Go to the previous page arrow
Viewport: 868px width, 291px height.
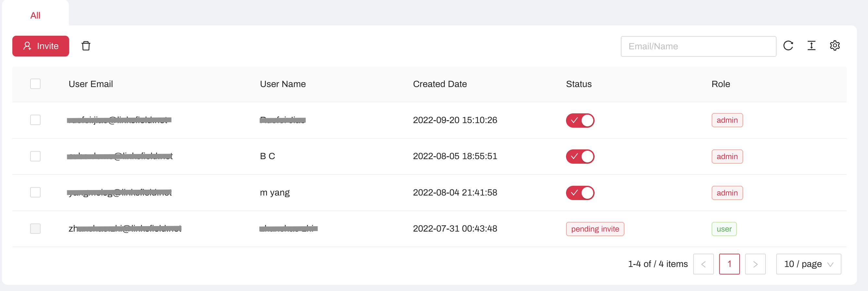pyautogui.click(x=704, y=264)
